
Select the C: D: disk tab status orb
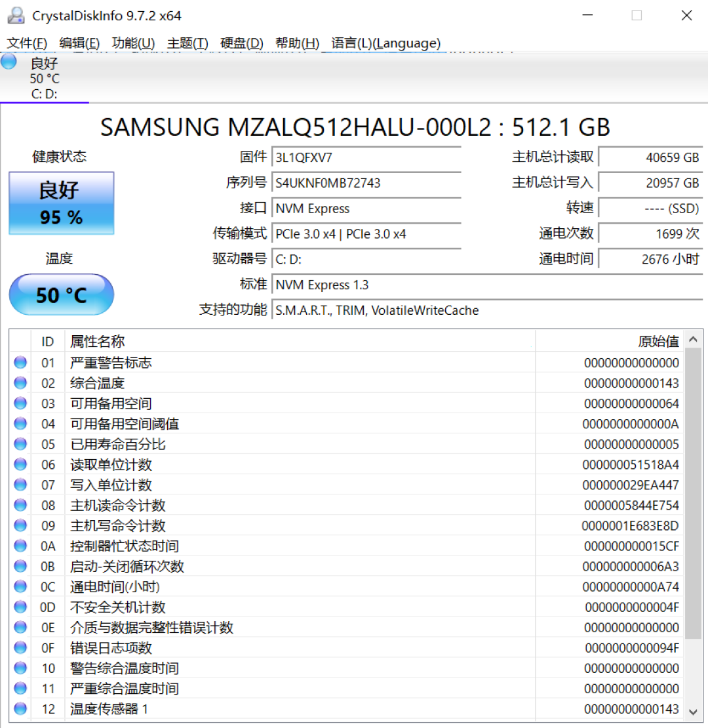click(x=9, y=62)
